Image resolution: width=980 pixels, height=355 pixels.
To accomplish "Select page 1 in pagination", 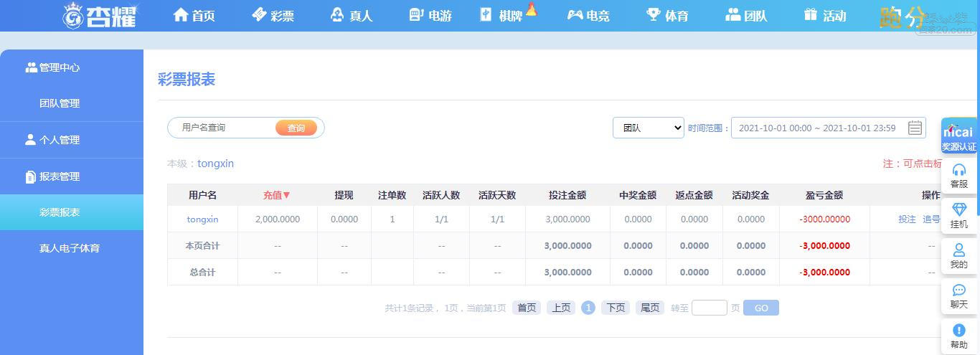I will pyautogui.click(x=588, y=308).
